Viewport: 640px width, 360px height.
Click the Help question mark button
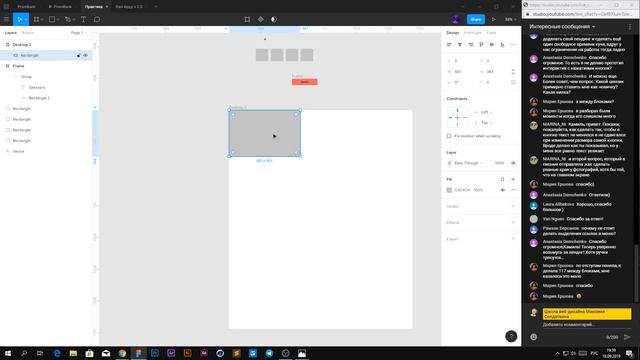(x=511, y=336)
